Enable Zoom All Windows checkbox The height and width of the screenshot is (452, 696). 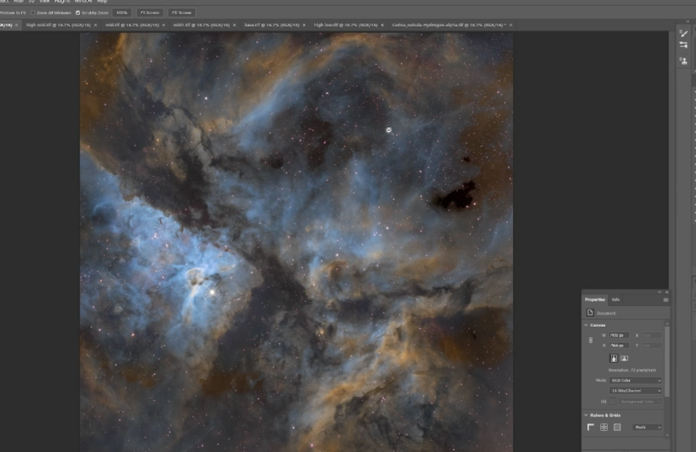coord(33,13)
